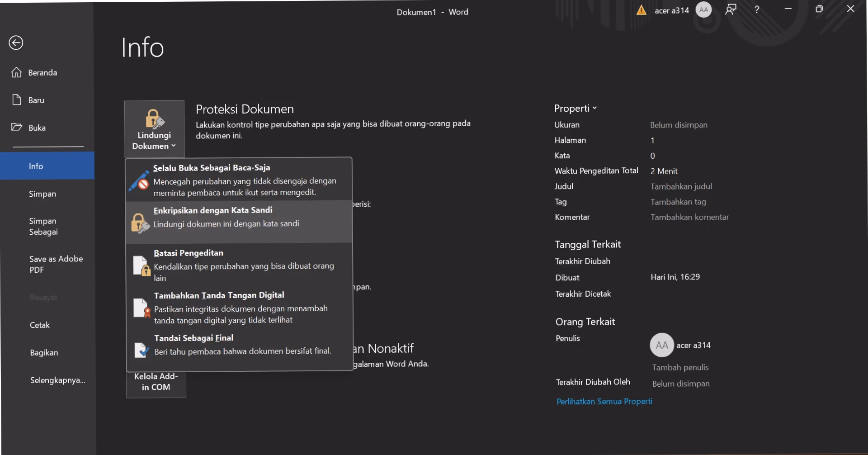Click the Tambahkan komentar field
Image resolution: width=868 pixels, height=455 pixels.
pos(690,217)
